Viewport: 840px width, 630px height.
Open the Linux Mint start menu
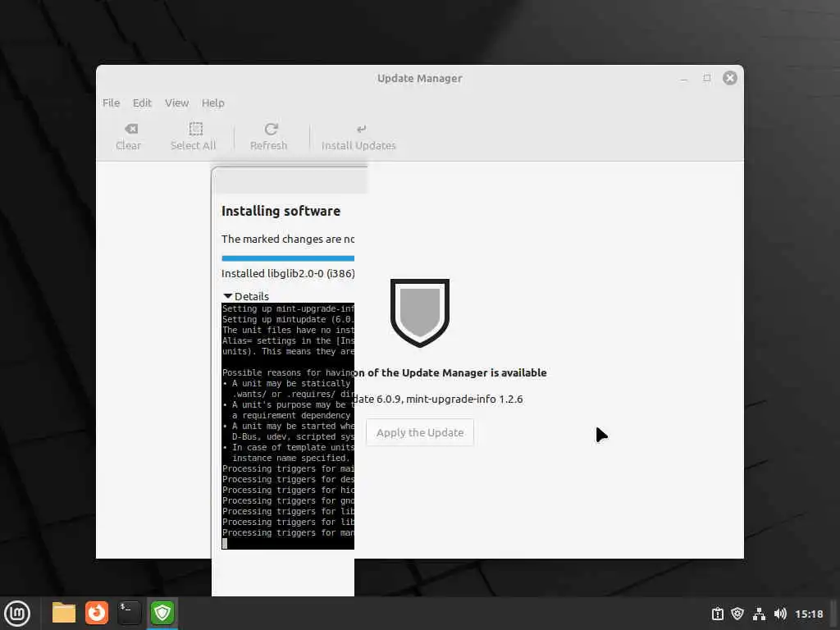click(17, 614)
